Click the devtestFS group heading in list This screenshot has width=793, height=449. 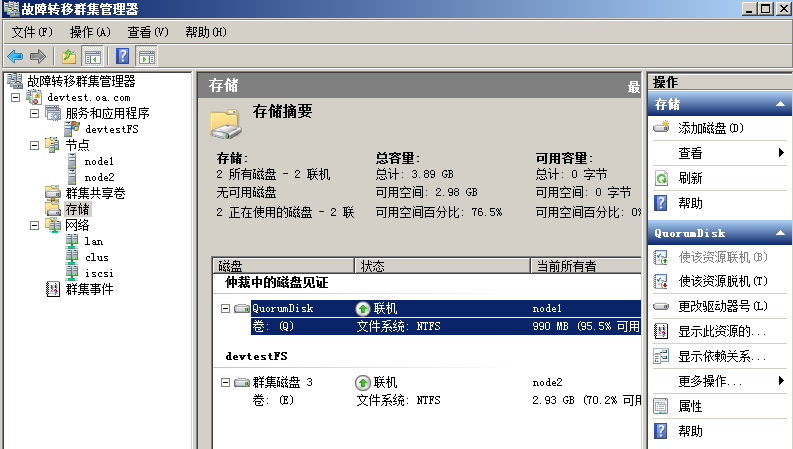(256, 356)
